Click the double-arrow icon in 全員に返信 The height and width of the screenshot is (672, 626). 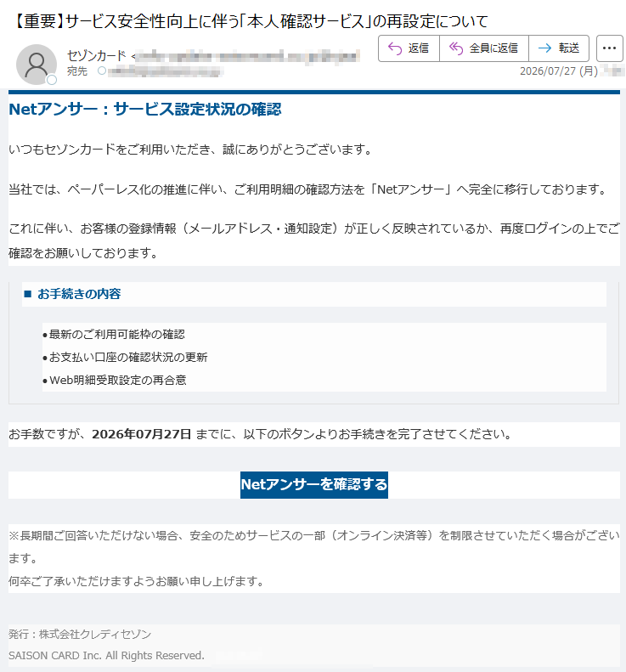[x=456, y=48]
